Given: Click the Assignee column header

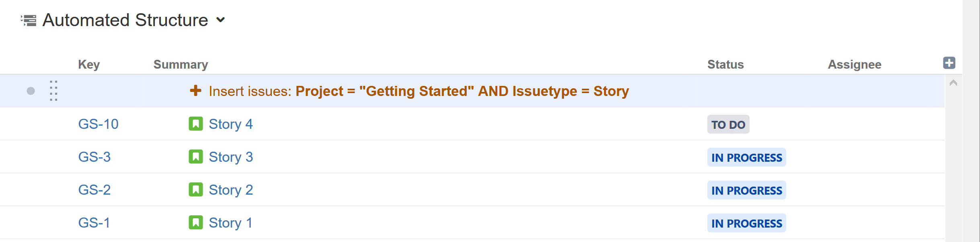Looking at the screenshot, I should pyautogui.click(x=855, y=64).
